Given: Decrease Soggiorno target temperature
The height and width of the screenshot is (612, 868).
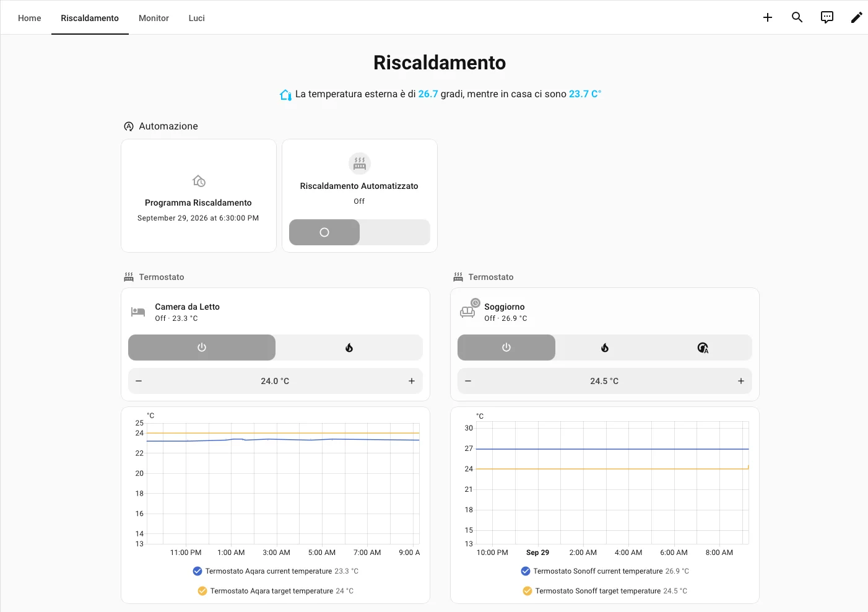Looking at the screenshot, I should tap(468, 381).
